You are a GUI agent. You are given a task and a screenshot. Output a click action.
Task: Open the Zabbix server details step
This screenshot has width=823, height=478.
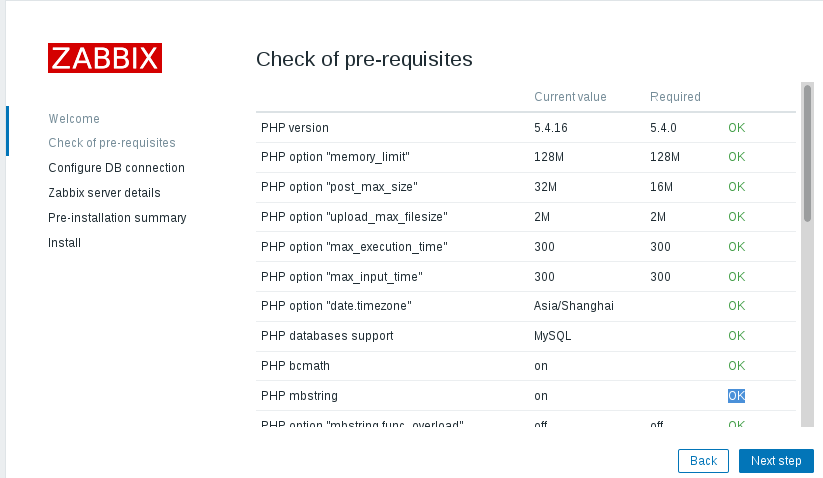tap(104, 193)
